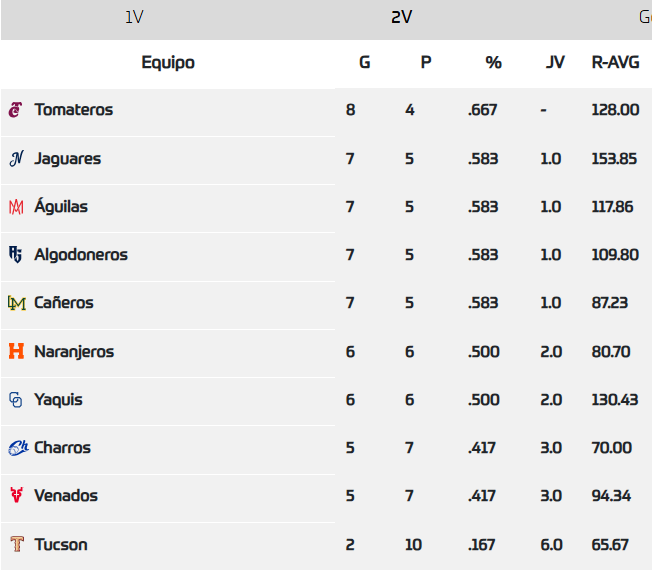Open the Algodoneros team name link

coord(81,255)
